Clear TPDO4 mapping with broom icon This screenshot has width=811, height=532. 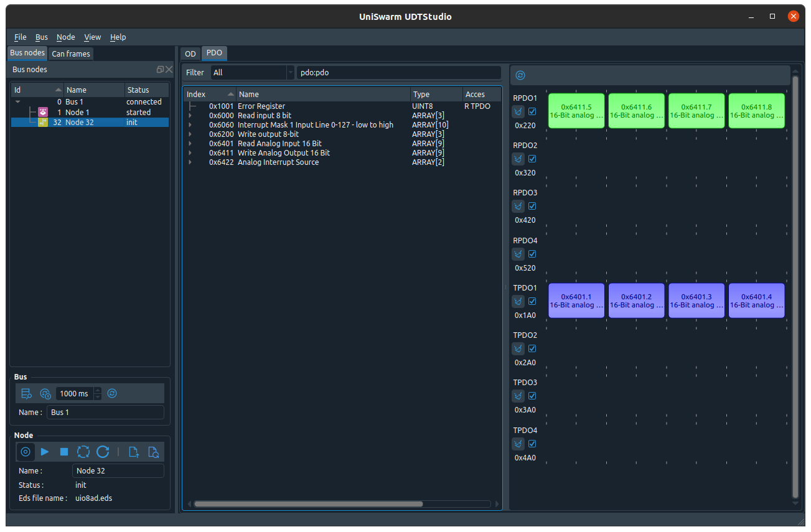(518, 444)
